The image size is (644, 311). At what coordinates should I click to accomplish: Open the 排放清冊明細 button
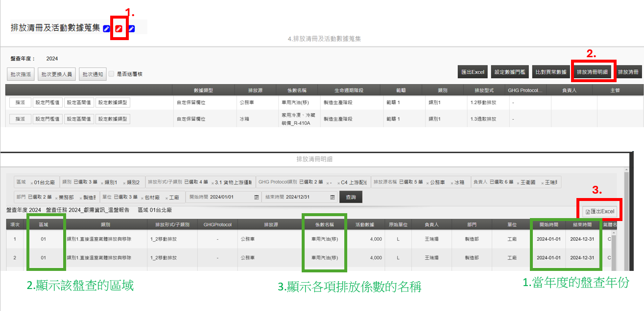pyautogui.click(x=592, y=72)
